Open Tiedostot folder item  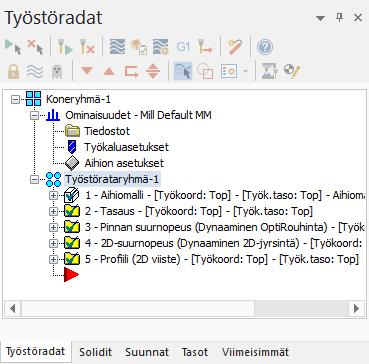tap(107, 131)
